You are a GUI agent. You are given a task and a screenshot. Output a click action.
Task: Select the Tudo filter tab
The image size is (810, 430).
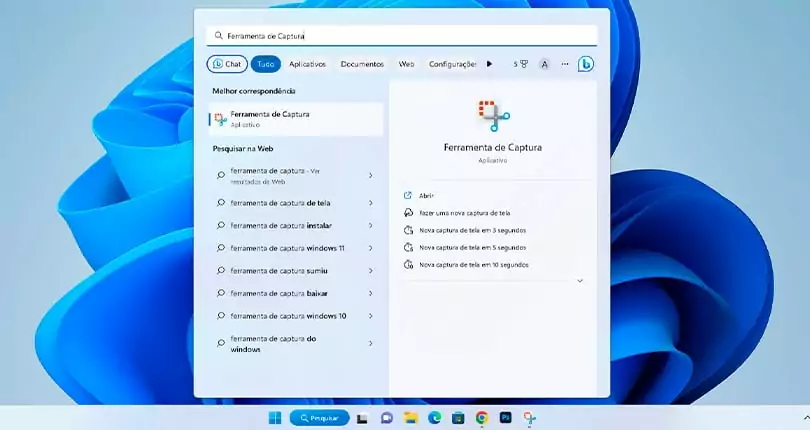266,64
